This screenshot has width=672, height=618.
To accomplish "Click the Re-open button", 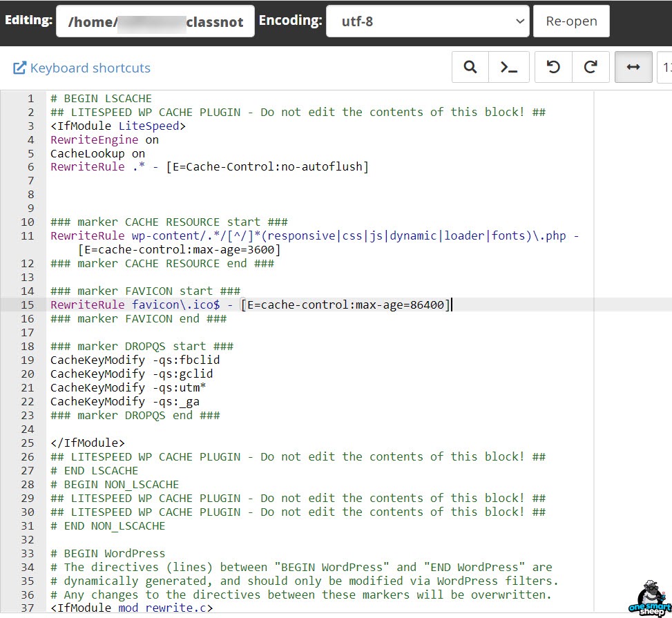I will [571, 21].
